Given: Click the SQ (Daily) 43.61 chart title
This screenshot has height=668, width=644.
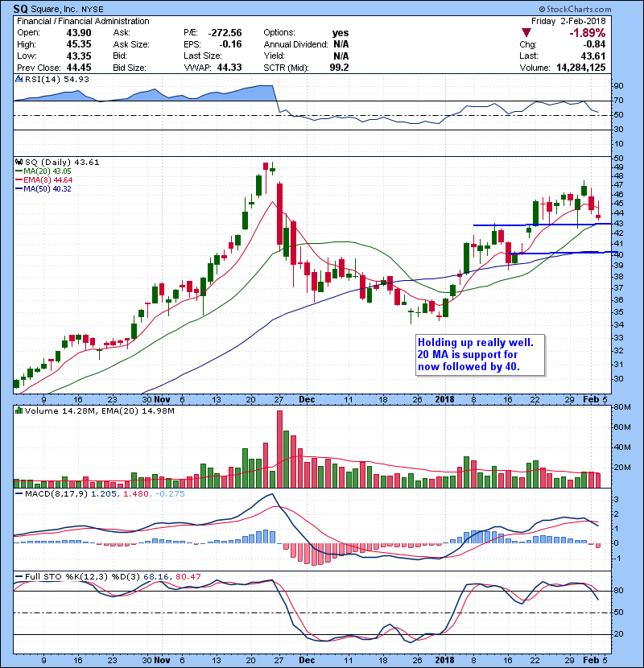Looking at the screenshot, I should click(62, 163).
